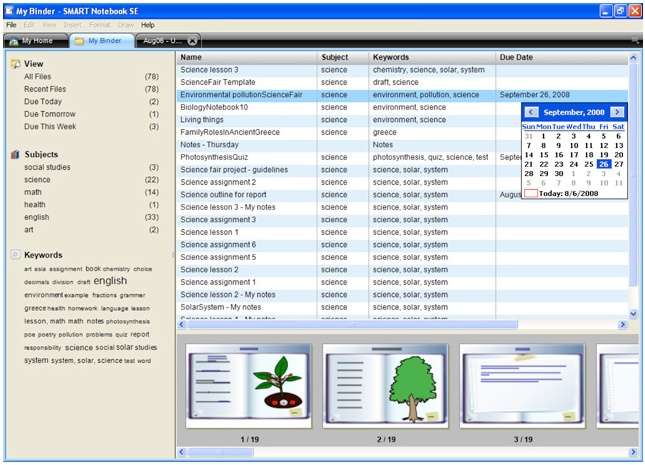Click the Keywords section icon
645x465 pixels.
(x=15, y=255)
